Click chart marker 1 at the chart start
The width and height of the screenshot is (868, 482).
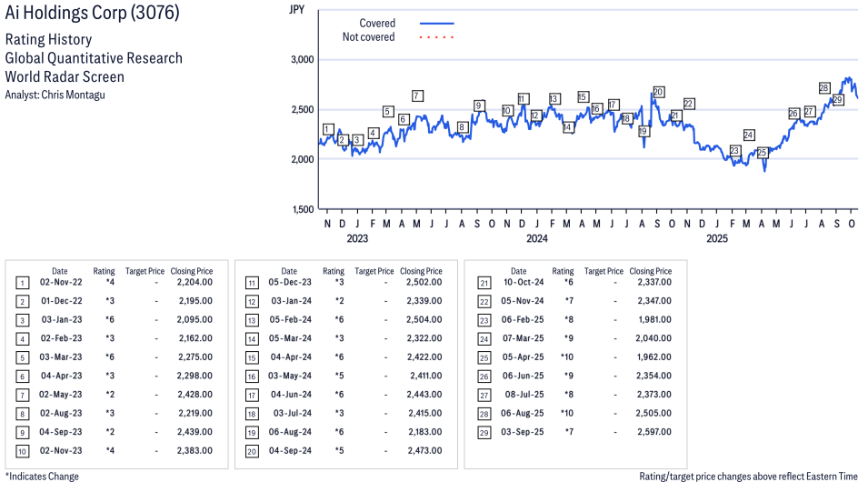(x=327, y=129)
